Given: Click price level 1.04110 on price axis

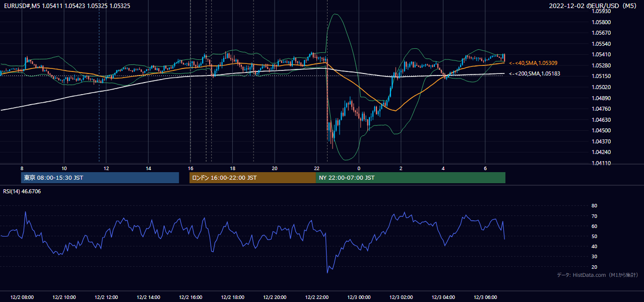Looking at the screenshot, I should [x=601, y=163].
